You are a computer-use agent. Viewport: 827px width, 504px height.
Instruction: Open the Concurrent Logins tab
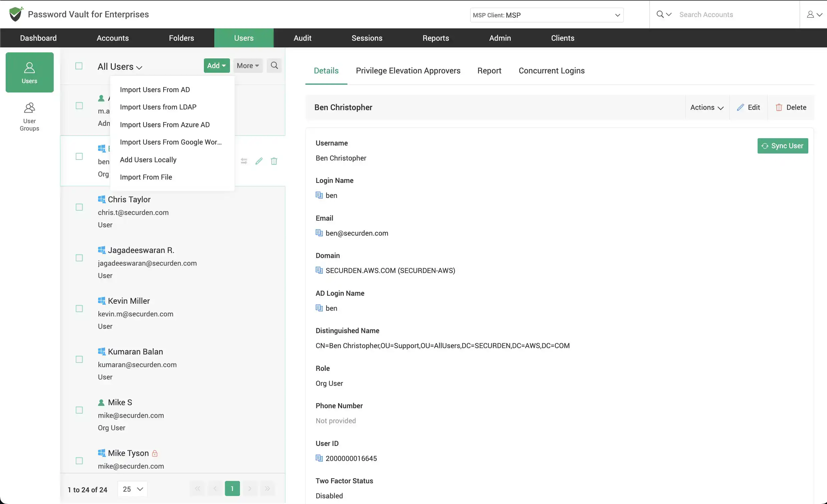pos(551,70)
